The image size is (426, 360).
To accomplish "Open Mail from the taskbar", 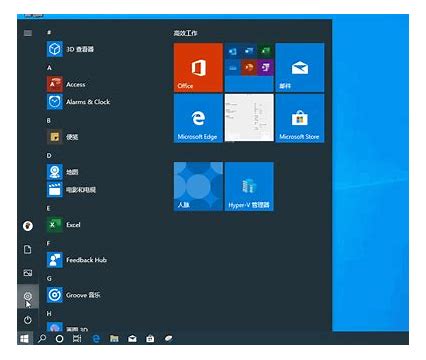I will [x=132, y=339].
